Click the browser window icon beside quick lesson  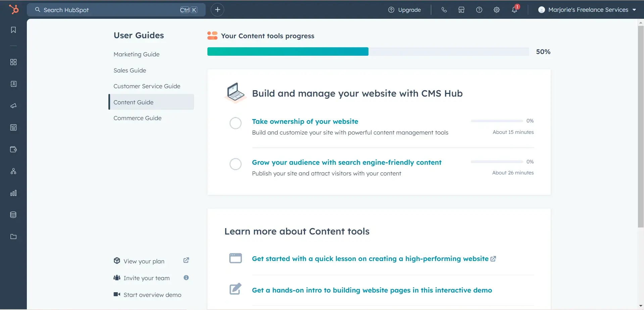(236, 258)
